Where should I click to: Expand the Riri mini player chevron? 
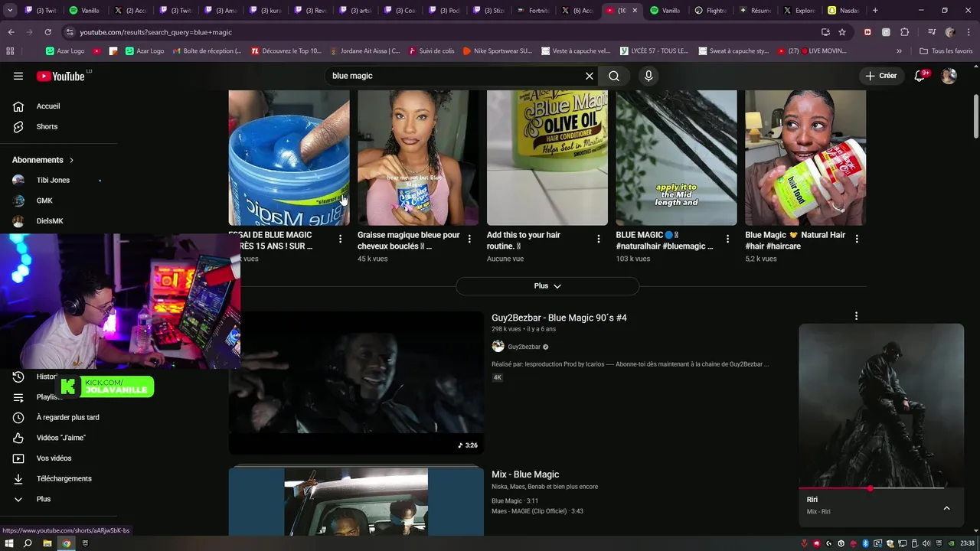[946, 508]
